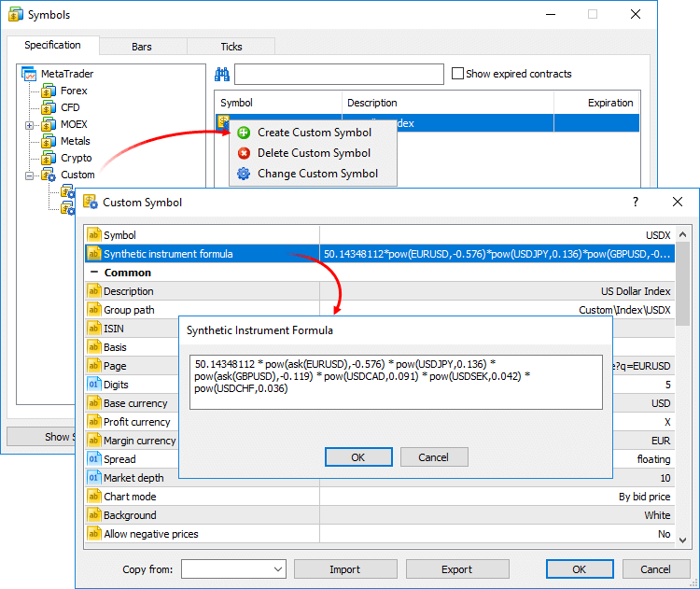Click the symbol search input field
The height and width of the screenshot is (589, 700).
(340, 74)
